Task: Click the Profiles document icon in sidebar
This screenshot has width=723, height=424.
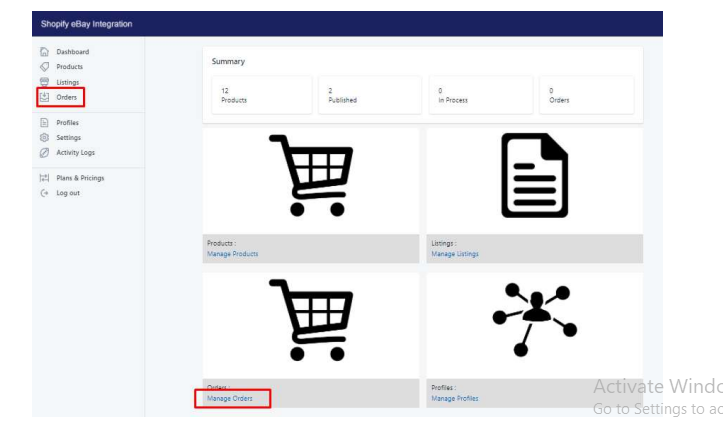Action: pos(44,123)
